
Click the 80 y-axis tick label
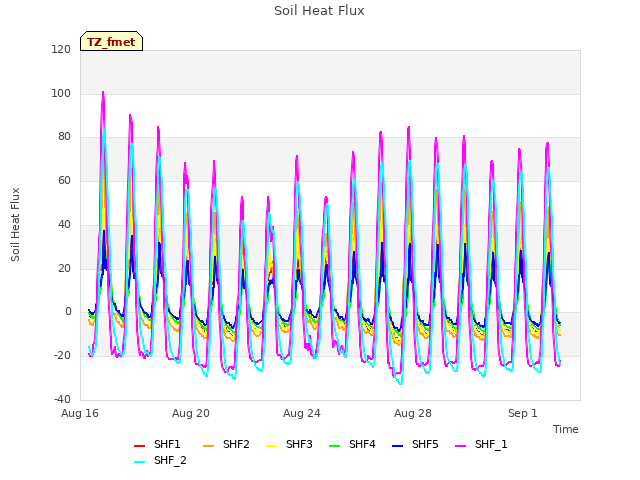coord(64,137)
